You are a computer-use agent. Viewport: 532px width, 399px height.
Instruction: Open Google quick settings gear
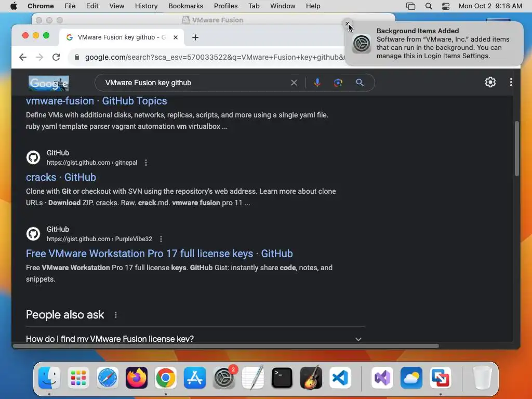point(490,82)
